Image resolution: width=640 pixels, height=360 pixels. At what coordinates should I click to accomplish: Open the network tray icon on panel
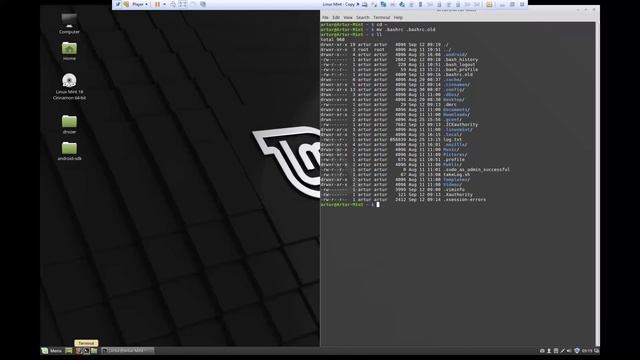pyautogui.click(x=562, y=351)
